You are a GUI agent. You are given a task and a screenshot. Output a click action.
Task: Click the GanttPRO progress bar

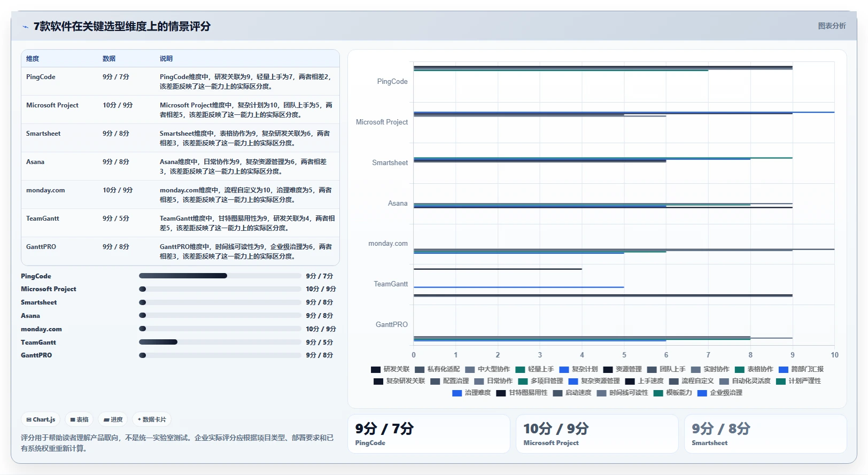click(x=220, y=355)
